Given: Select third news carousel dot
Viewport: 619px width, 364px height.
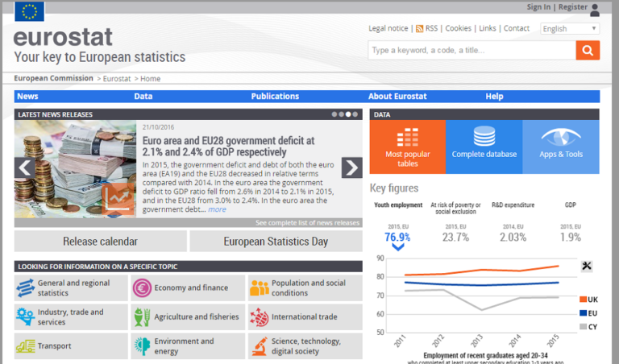Looking at the screenshot, I should pyautogui.click(x=348, y=114).
